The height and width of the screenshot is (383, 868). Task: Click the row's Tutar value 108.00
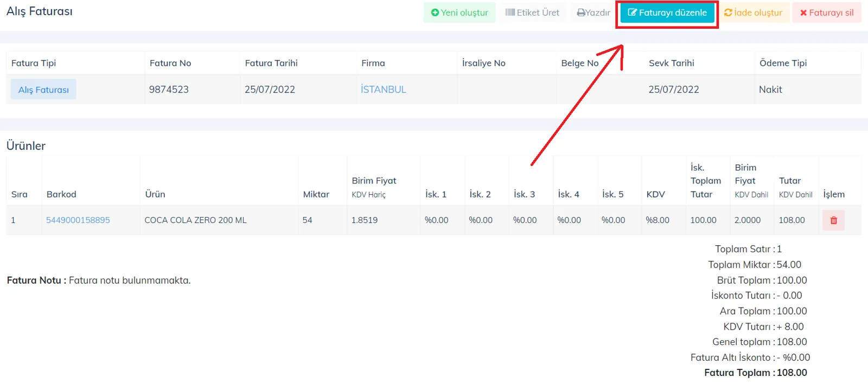[792, 220]
